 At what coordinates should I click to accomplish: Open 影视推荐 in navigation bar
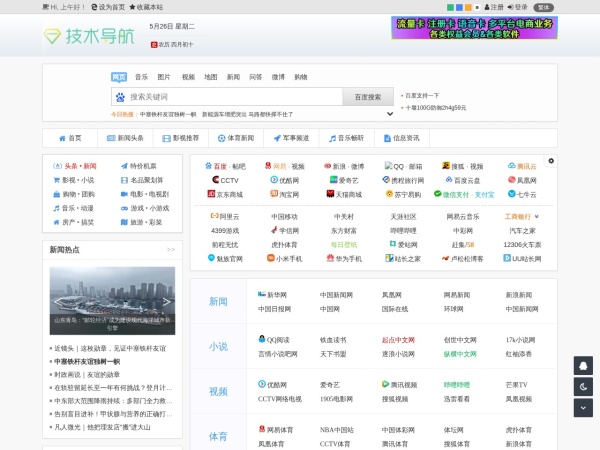(181, 138)
